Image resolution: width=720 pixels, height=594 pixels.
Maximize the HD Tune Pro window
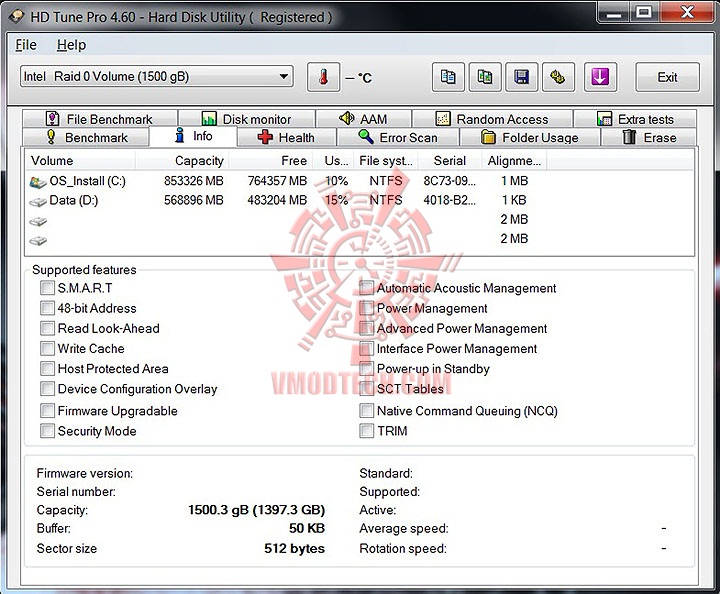pos(644,12)
